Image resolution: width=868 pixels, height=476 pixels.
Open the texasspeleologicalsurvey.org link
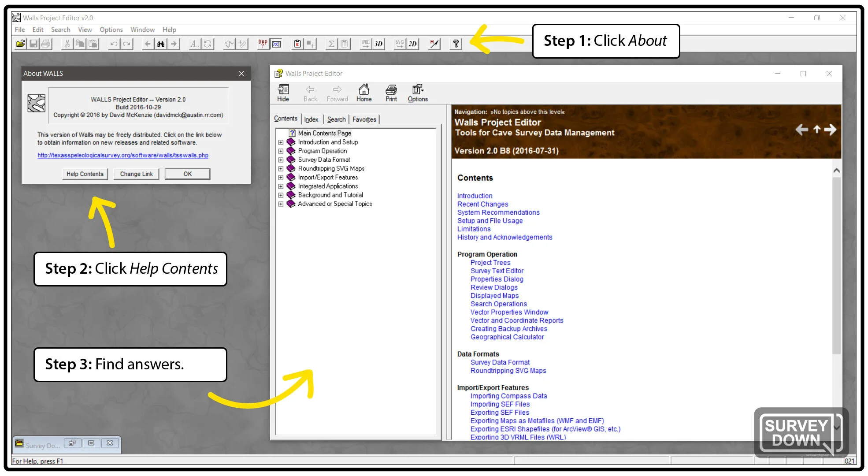122,155
